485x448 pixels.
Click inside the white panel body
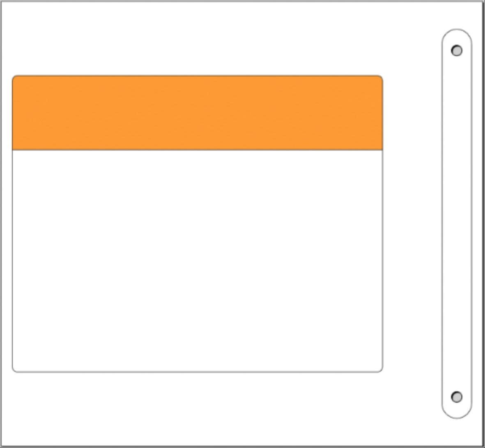tap(197, 261)
